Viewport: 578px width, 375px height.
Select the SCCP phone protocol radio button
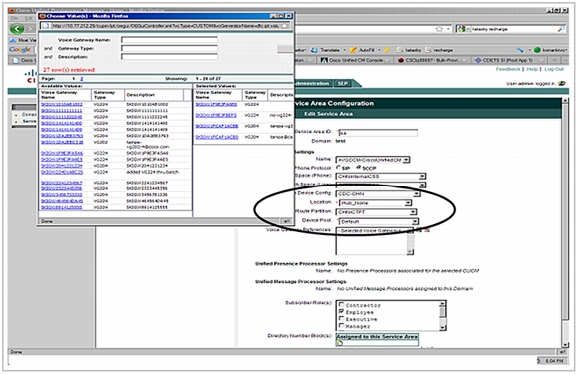coord(359,168)
